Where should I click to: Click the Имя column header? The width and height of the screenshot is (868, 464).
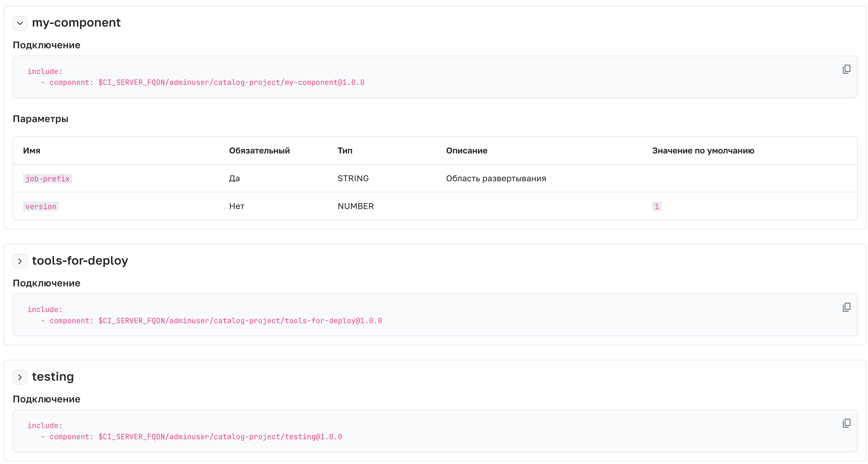pyautogui.click(x=32, y=151)
